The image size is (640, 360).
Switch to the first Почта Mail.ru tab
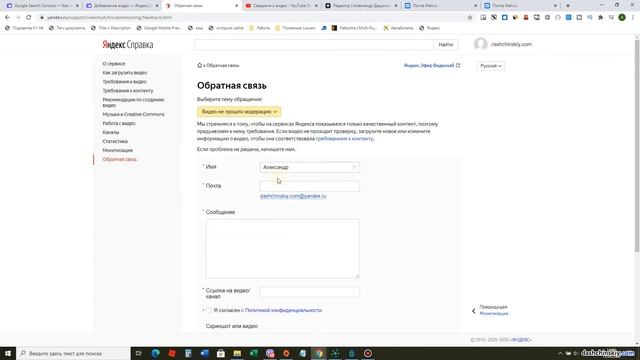pos(441,6)
